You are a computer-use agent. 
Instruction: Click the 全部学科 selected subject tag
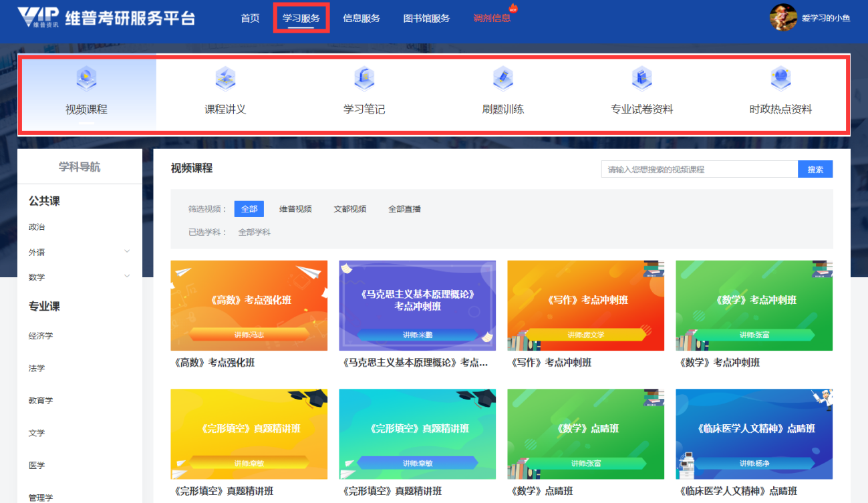pos(255,232)
